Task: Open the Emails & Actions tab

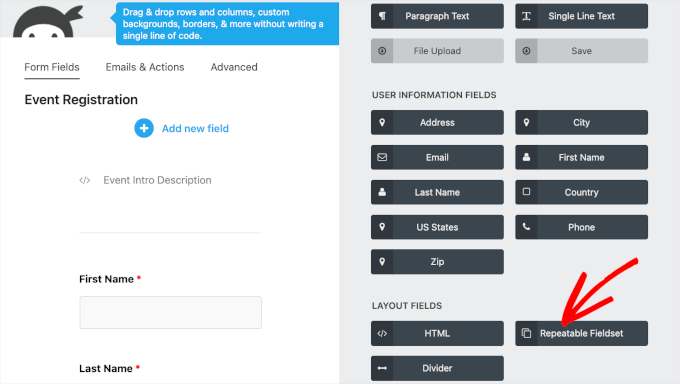Action: click(145, 67)
